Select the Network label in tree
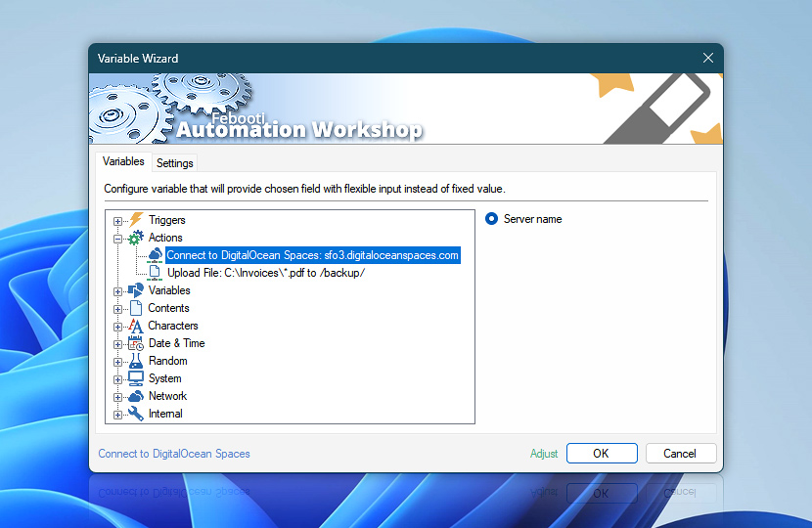This screenshot has width=812, height=528. (167, 396)
